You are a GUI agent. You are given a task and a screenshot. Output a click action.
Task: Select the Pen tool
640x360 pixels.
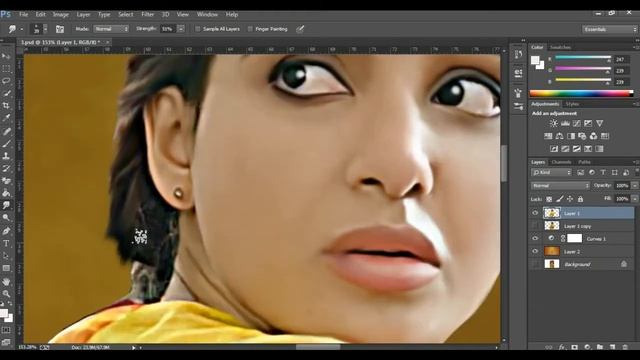coord(6,231)
